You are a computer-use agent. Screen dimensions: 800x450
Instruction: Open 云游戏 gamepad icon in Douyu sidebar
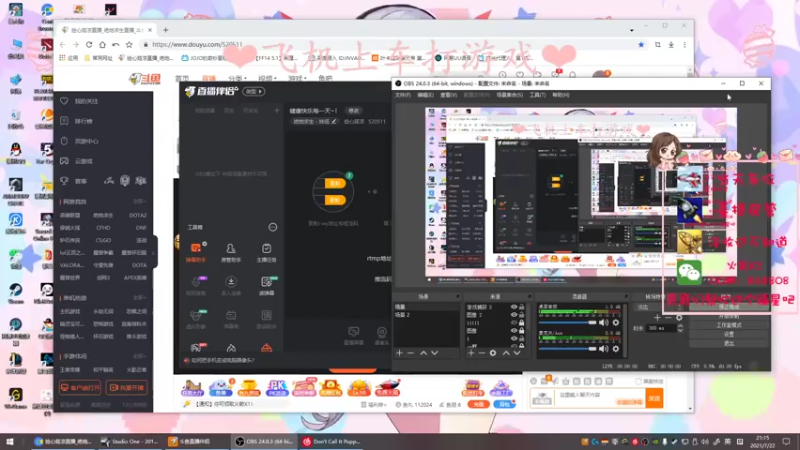(64, 161)
